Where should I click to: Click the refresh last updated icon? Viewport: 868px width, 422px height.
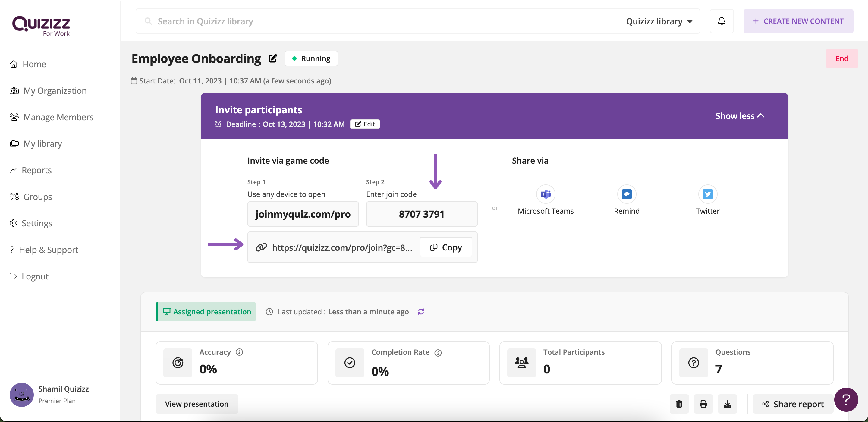pyautogui.click(x=421, y=312)
